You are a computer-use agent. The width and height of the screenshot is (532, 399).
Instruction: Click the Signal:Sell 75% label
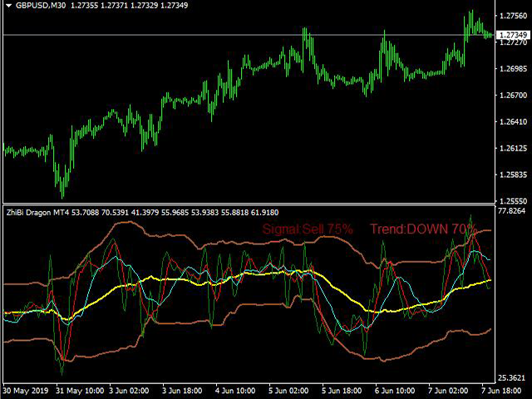(308, 229)
